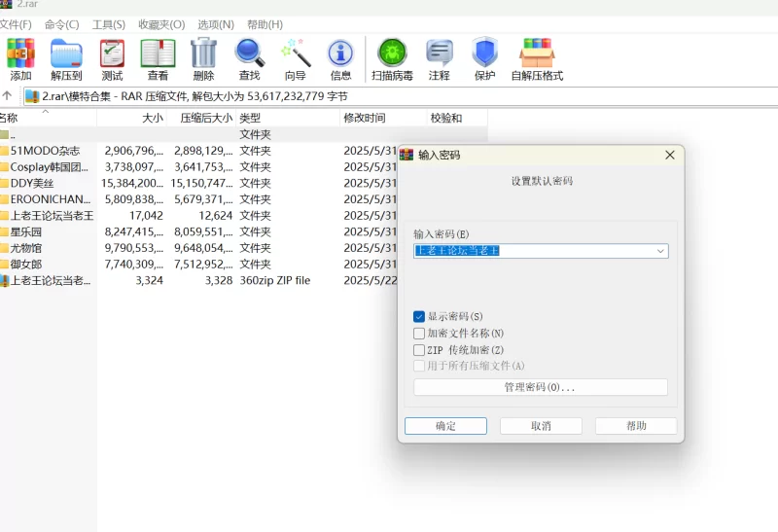Select the 上老王论坛当老王 folder row

(x=198, y=216)
